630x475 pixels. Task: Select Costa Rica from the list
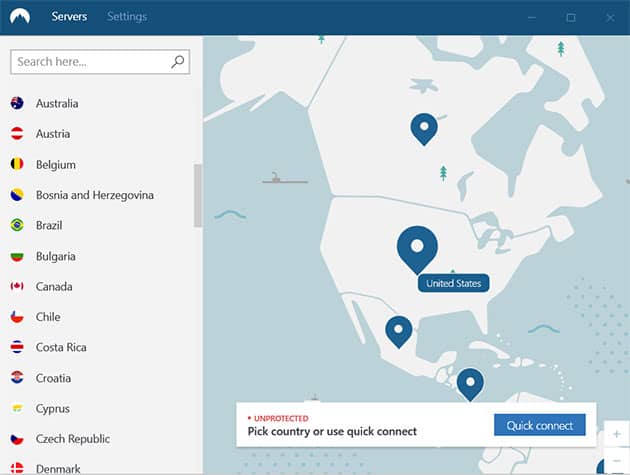pyautogui.click(x=61, y=347)
